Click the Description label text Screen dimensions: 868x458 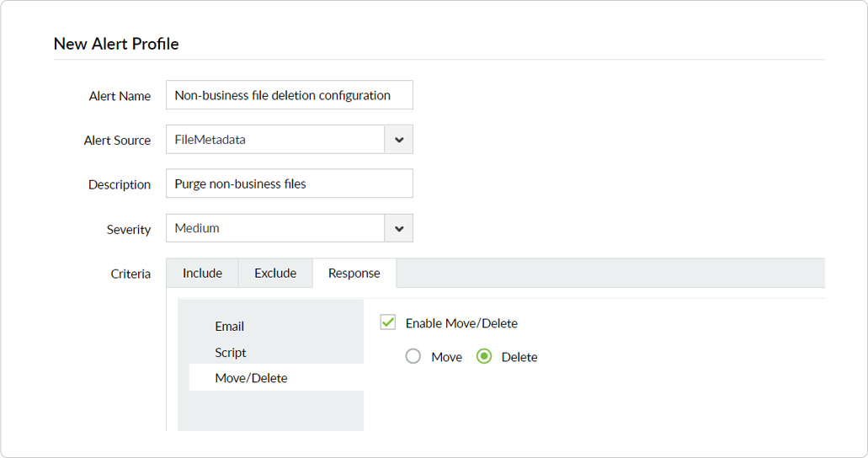(120, 185)
